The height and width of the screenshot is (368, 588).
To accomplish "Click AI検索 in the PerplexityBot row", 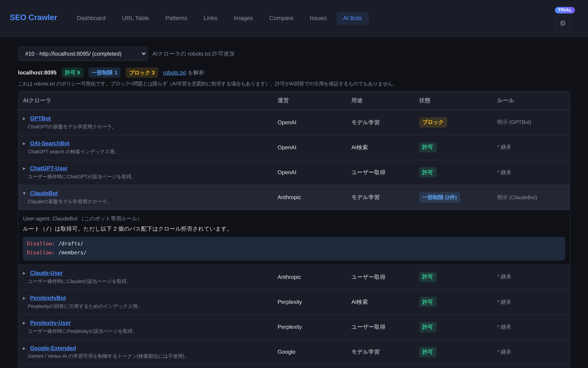I will click(x=360, y=302).
